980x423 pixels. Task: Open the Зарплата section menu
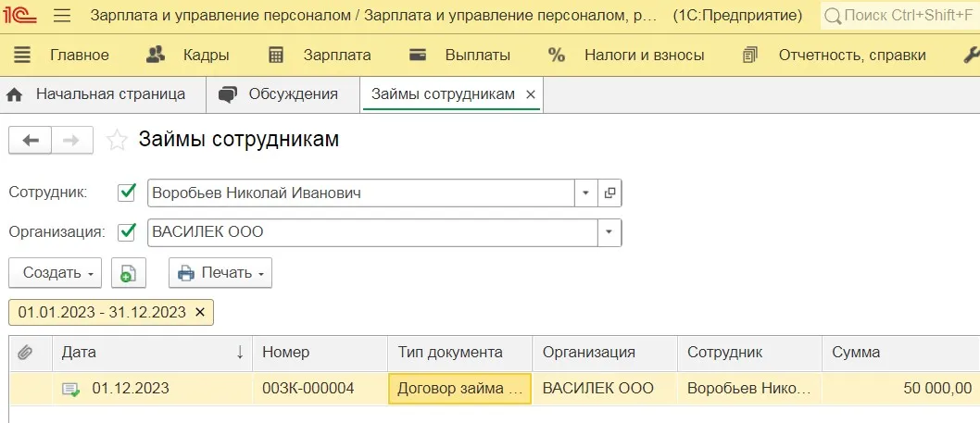click(x=320, y=55)
